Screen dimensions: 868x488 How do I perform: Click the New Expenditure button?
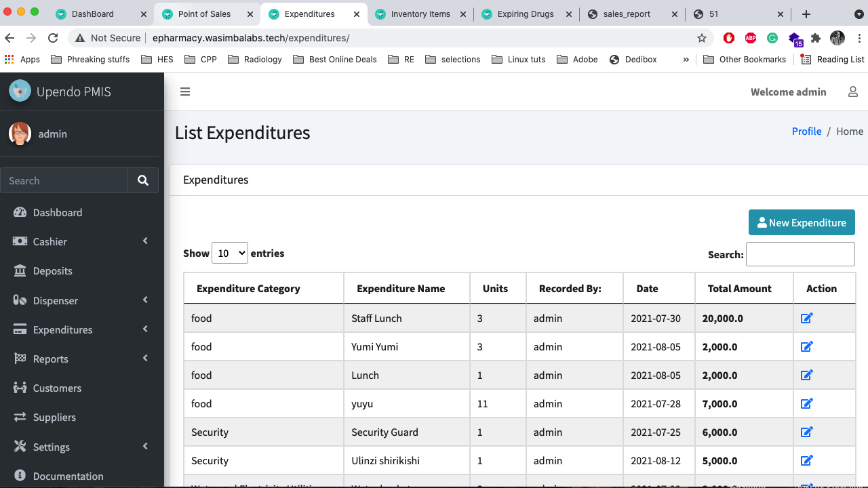[x=802, y=222]
